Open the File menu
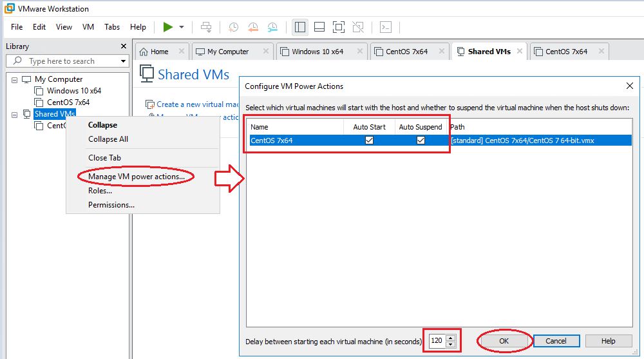 17,27
